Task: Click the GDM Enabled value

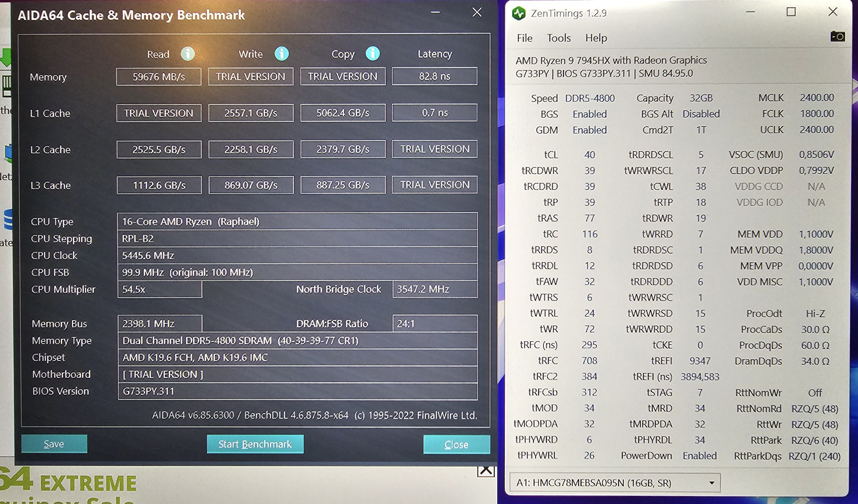Action: [590, 130]
